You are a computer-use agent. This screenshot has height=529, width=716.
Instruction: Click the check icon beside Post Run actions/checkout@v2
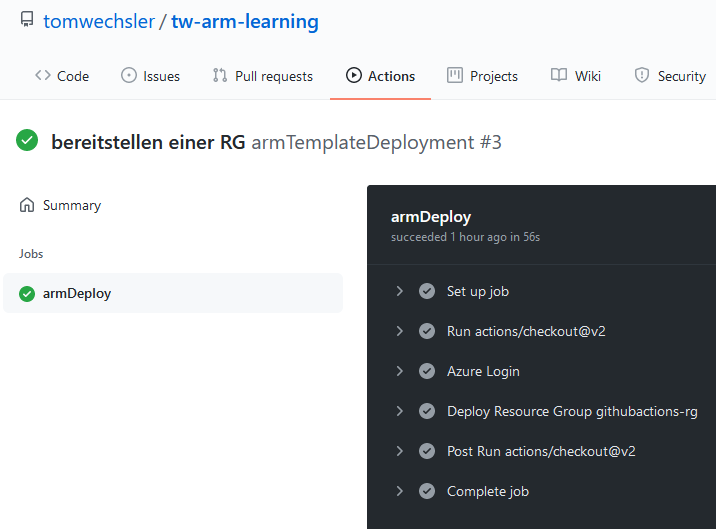[427, 451]
